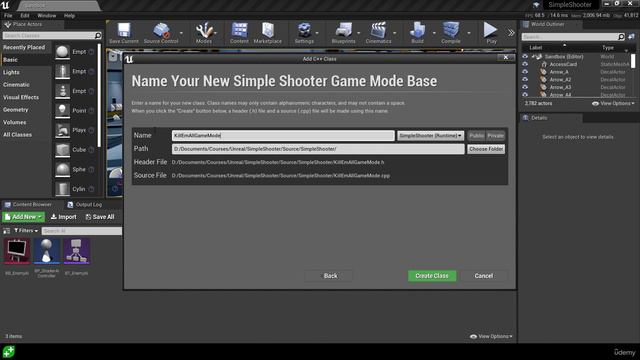Screen dimensions: 640x360
Task: Click the Add New button
Action: (x=23, y=217)
